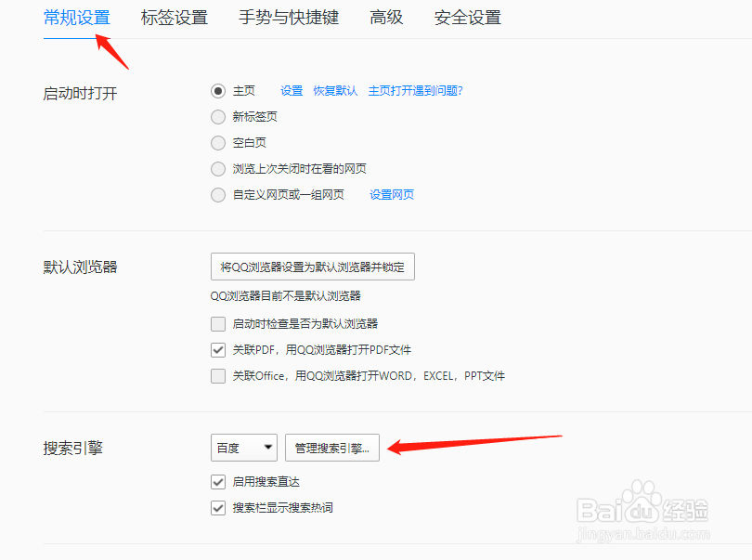Click the 启动时打开 section label

coord(80,93)
